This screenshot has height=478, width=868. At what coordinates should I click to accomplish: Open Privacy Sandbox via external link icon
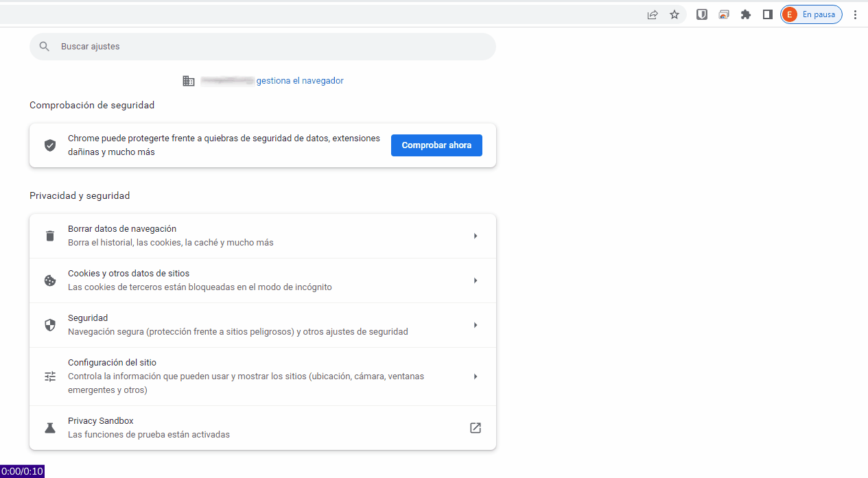pos(475,428)
